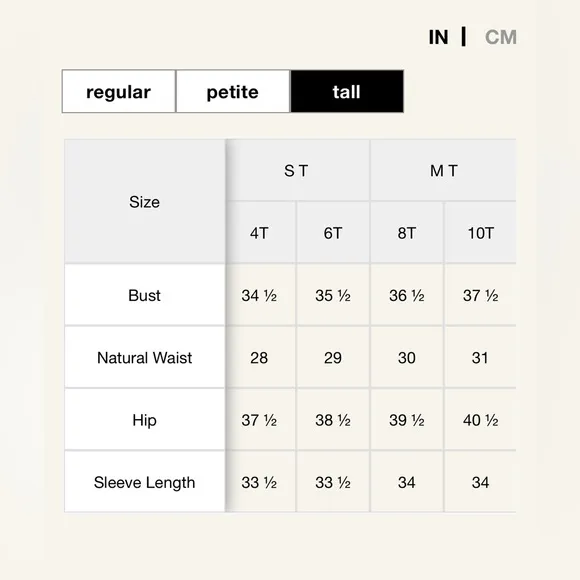Click the 4T size header
Image resolution: width=580 pixels, height=580 pixels.
tap(261, 233)
